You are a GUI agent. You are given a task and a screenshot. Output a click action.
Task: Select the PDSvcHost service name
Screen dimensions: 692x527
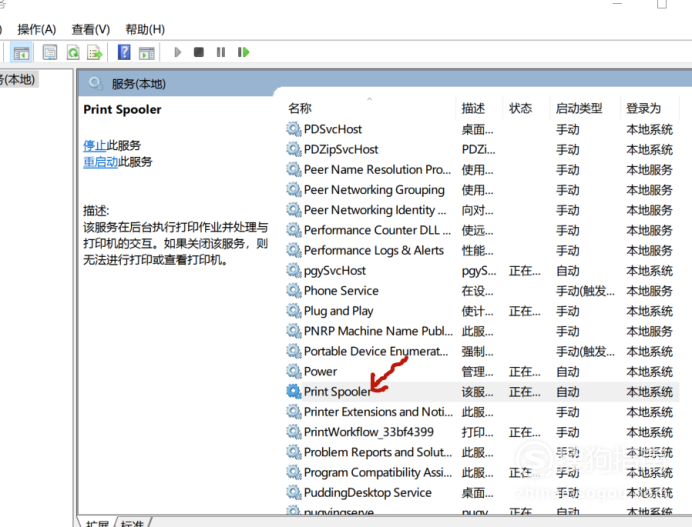click(x=333, y=129)
